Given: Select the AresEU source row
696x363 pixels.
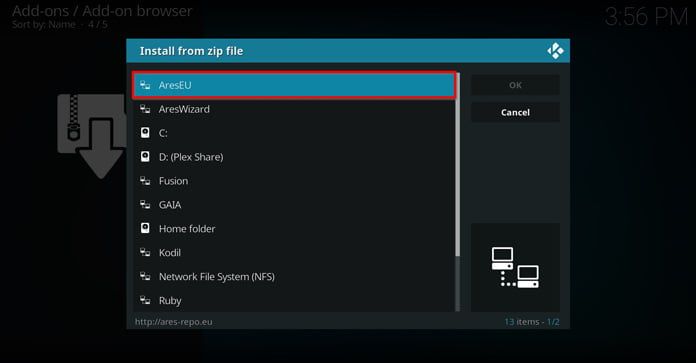Looking at the screenshot, I should click(294, 85).
